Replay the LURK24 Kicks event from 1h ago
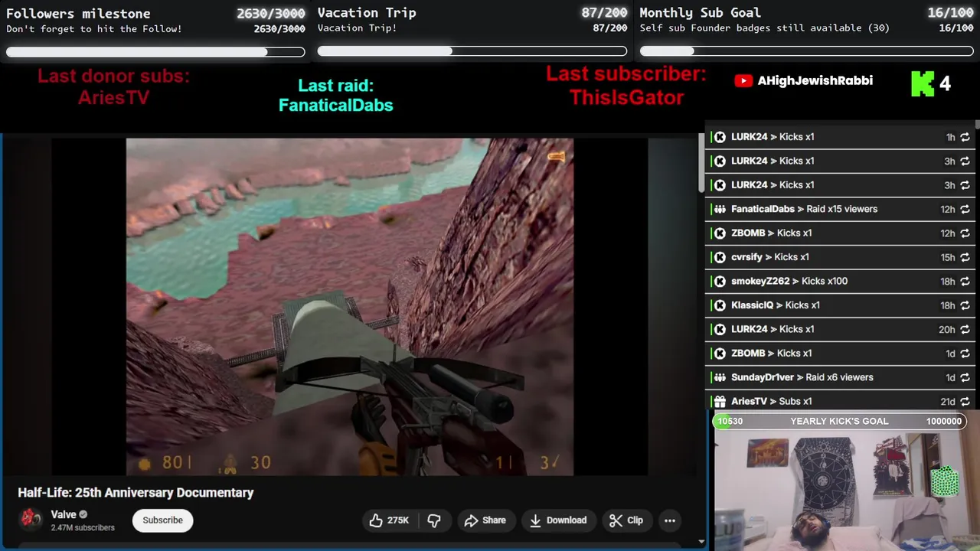980x551 pixels. [x=965, y=137]
